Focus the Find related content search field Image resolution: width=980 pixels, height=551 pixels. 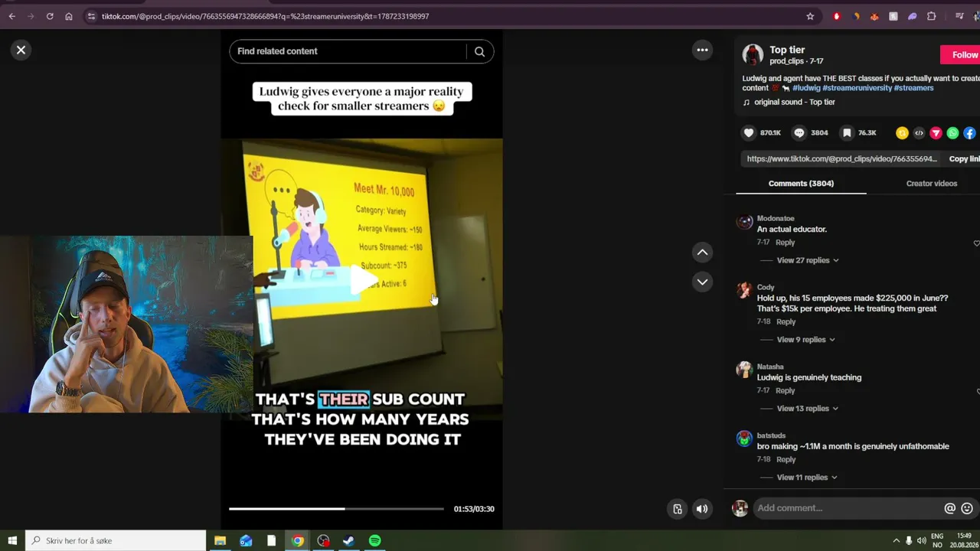click(348, 51)
